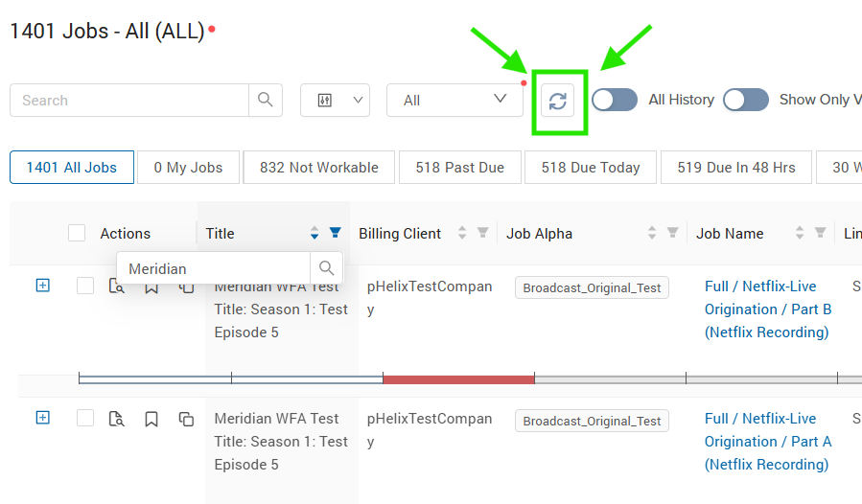The width and height of the screenshot is (862, 504).
Task: Open the column settings sliders dropdown
Action: [x=335, y=100]
